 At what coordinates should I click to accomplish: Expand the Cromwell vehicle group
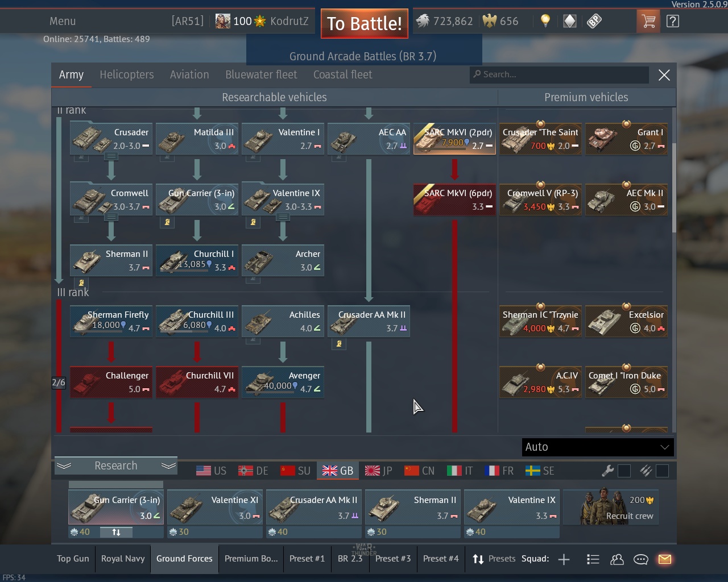pos(111,217)
